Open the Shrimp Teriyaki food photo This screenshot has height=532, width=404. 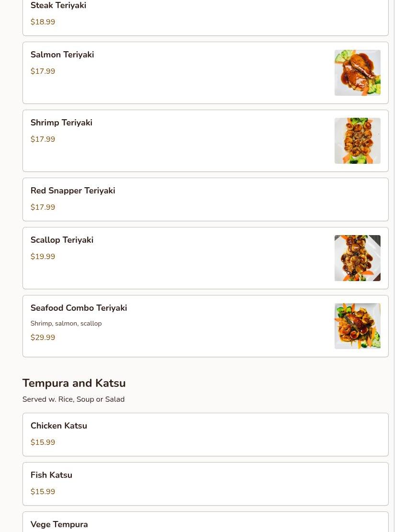357,141
